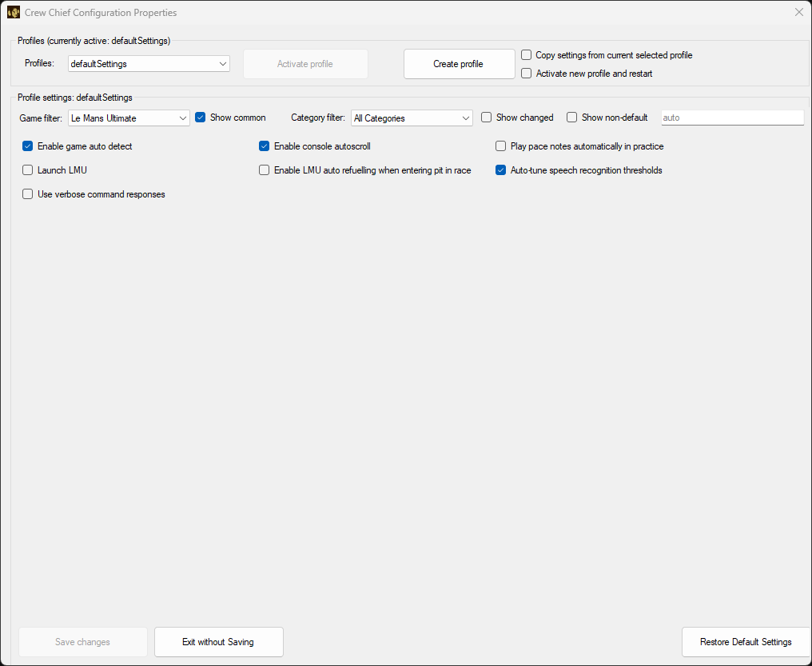Uncheck the Show common filter
The image size is (812, 666).
coord(200,117)
